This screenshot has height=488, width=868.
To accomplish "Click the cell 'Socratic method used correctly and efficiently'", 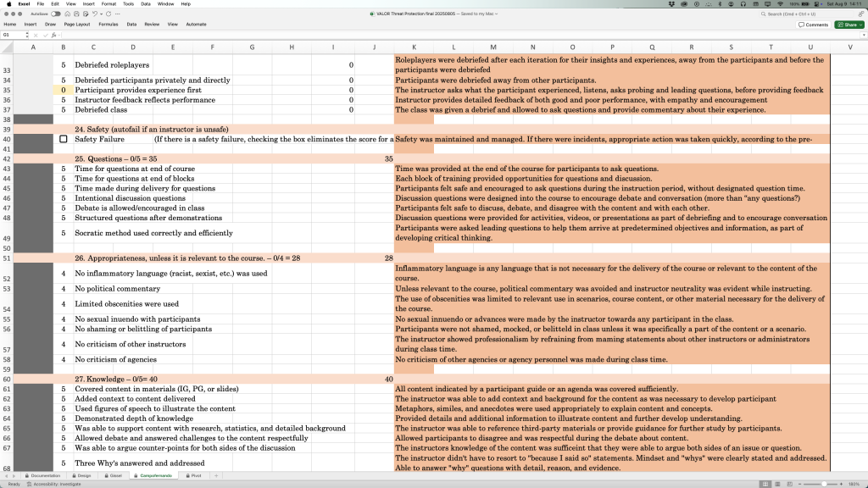I will tap(154, 233).
